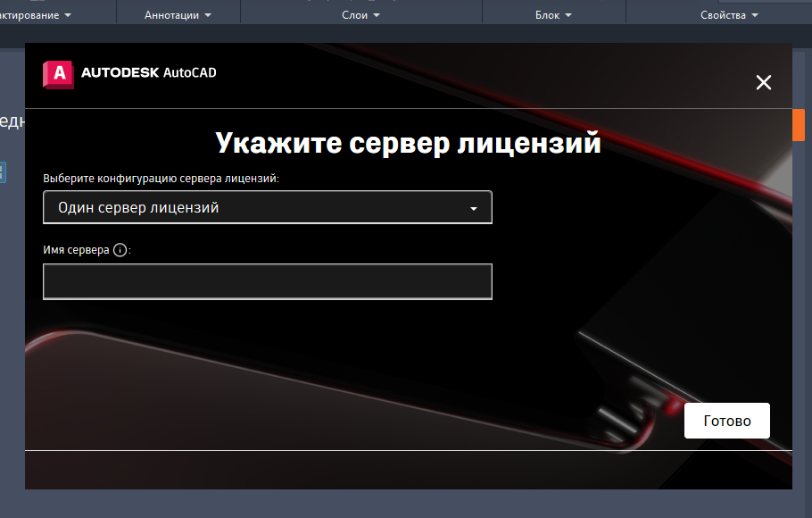This screenshot has width=812, height=518.
Task: Click the Имя сервера label text
Action: point(76,250)
